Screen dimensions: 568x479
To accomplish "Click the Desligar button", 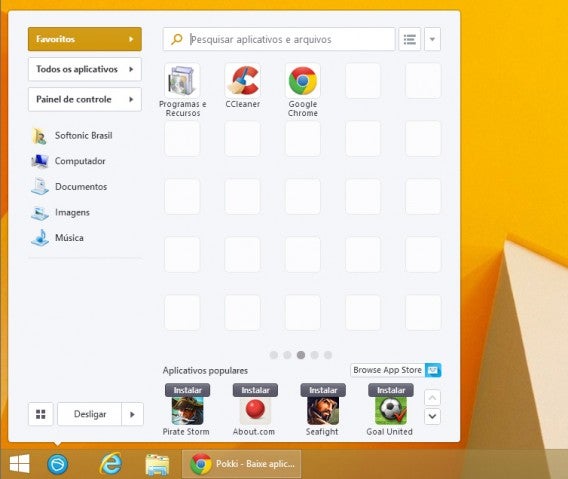I will 89,414.
